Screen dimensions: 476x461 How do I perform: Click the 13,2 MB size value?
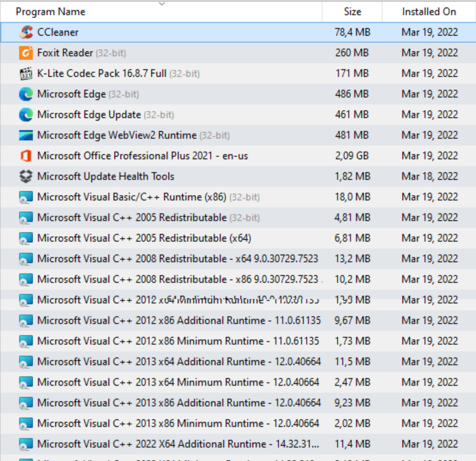pyautogui.click(x=353, y=259)
